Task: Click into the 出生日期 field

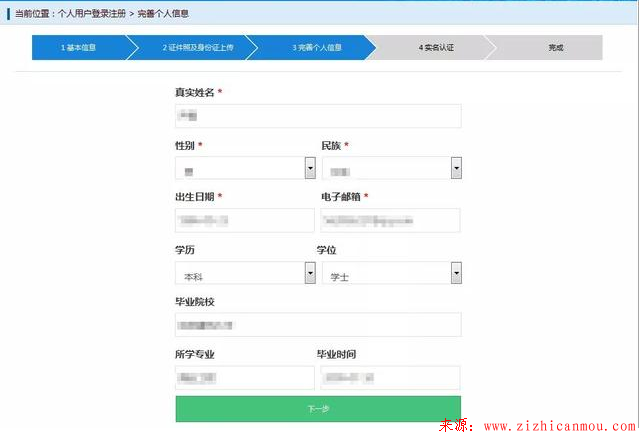Action: 245,221
